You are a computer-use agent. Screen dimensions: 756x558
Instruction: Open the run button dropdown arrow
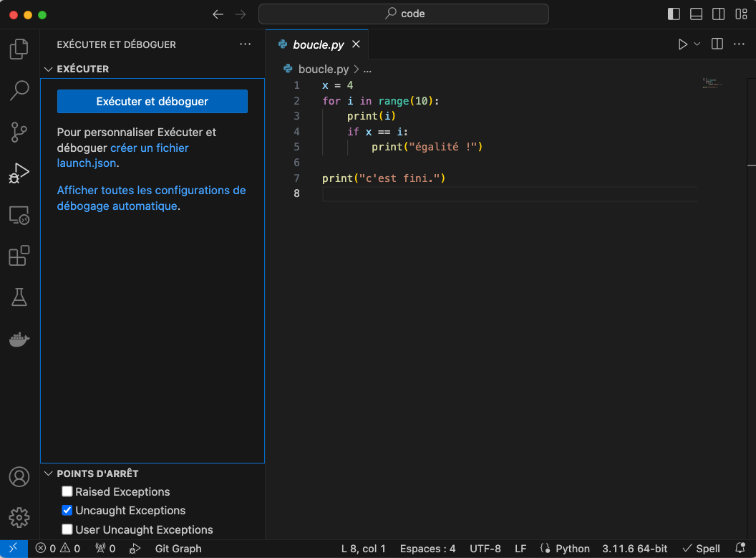pos(697,44)
